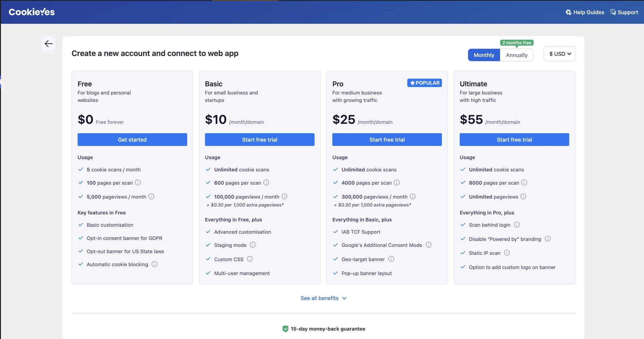The image size is (644, 339).
Task: Click info icon next to 8000 pages per scan
Action: pos(524,183)
